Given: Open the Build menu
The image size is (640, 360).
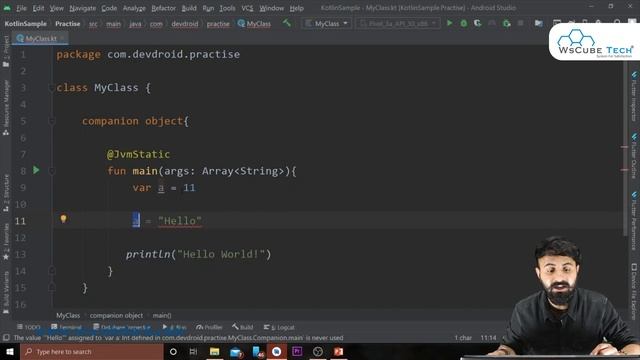Looking at the screenshot, I should coord(189,8).
